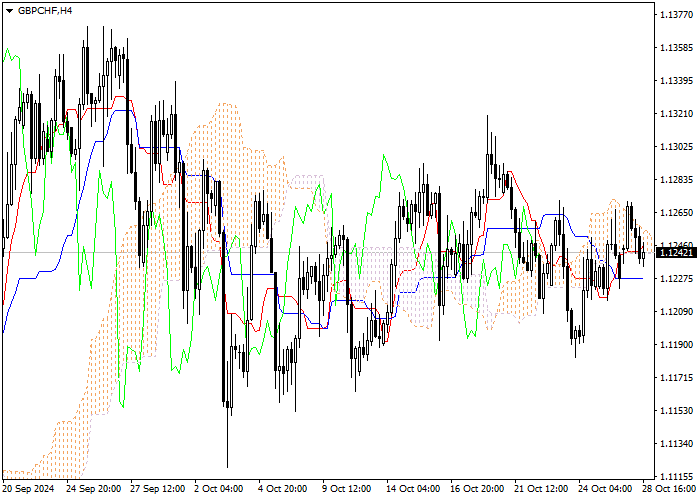
Task: Click the 28 Oct 16:00 time label
Action: pos(670,489)
